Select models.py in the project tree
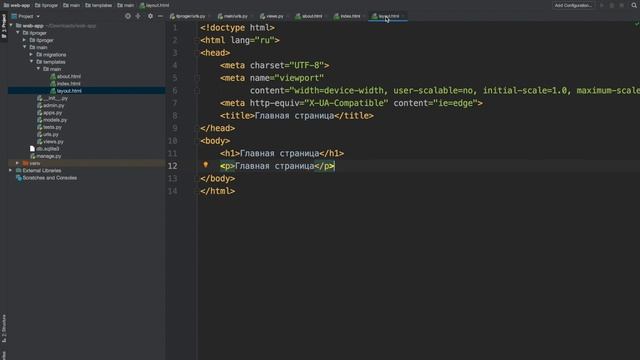Screen dimensions: 640x360 pyautogui.click(x=52, y=120)
